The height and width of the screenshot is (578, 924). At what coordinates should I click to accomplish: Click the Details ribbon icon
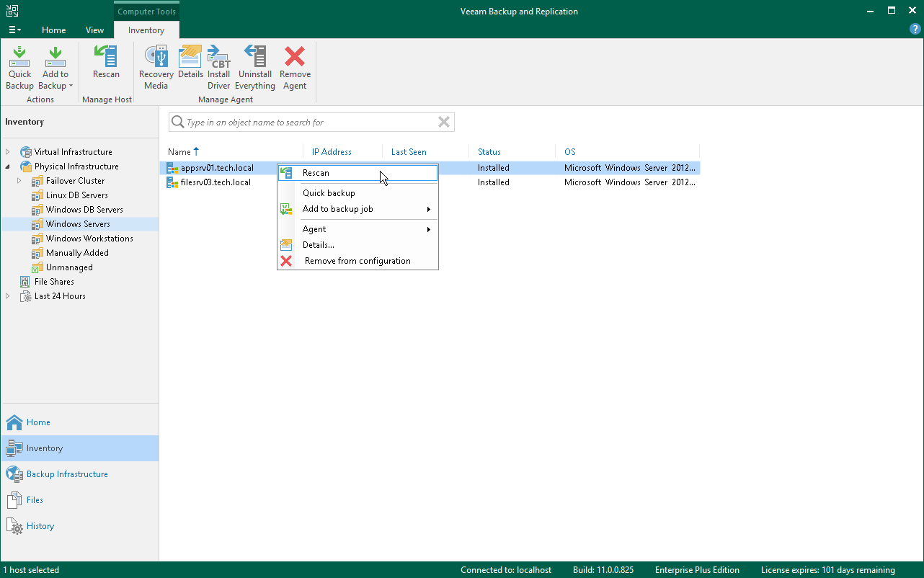click(190, 63)
